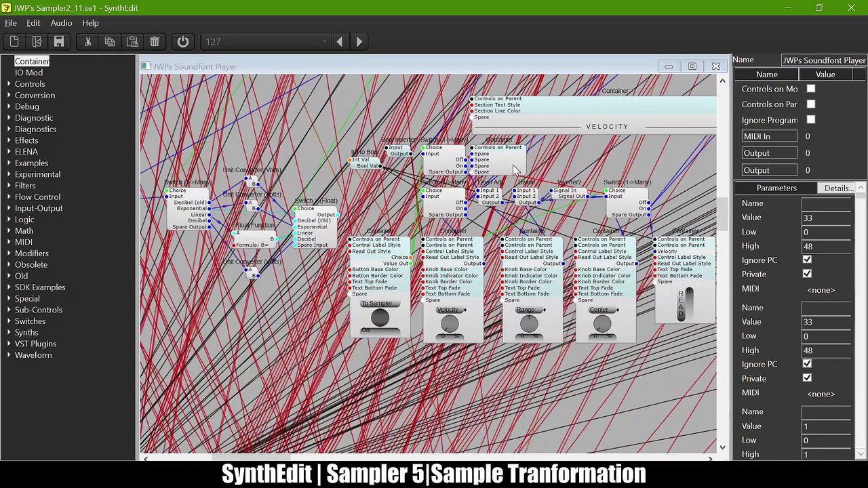Minimize the JWPs Soundfont Player inner window

(669, 66)
